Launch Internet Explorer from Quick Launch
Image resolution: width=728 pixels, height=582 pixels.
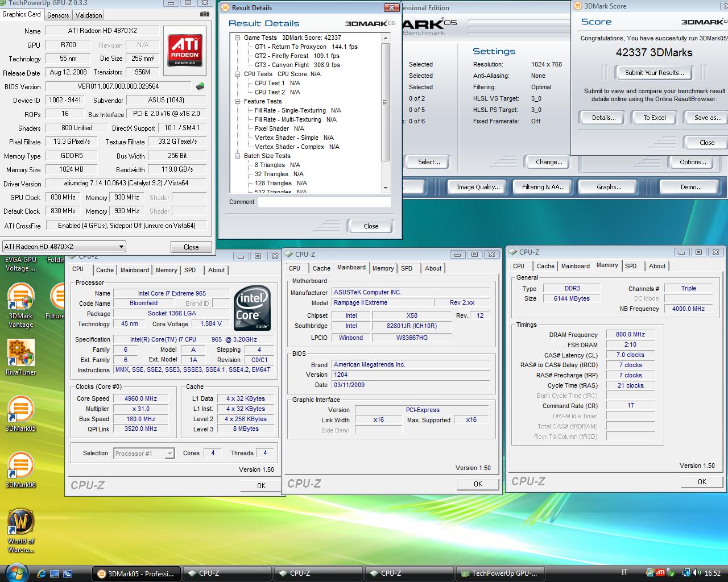(42, 573)
